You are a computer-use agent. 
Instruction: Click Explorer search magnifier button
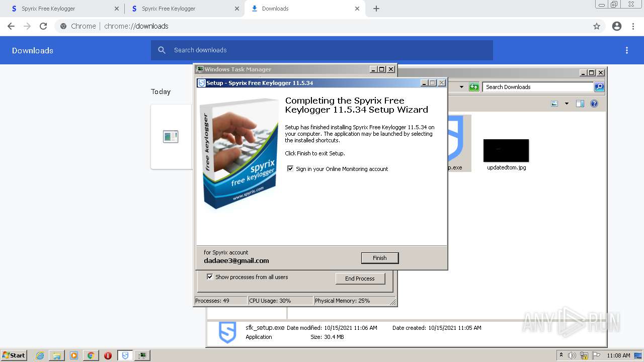coord(599,87)
